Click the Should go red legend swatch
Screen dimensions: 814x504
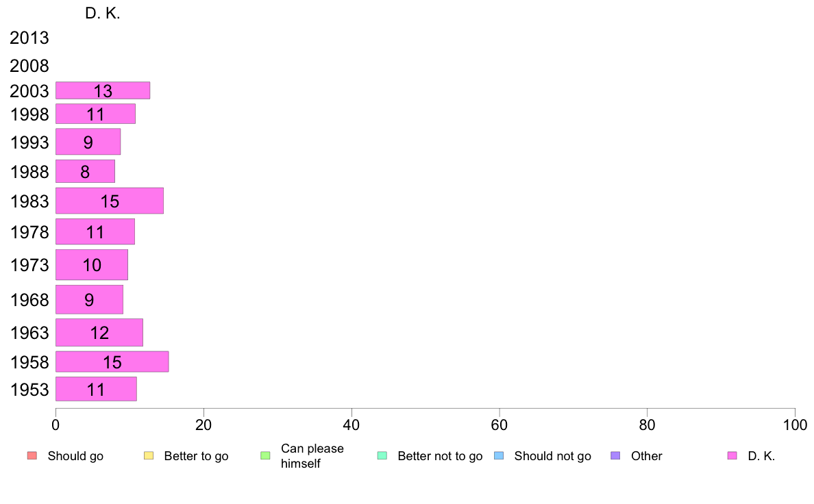click(32, 456)
